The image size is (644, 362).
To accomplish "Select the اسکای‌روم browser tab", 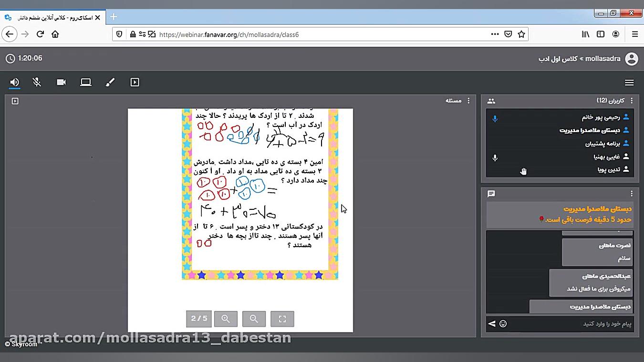I will pyautogui.click(x=52, y=17).
